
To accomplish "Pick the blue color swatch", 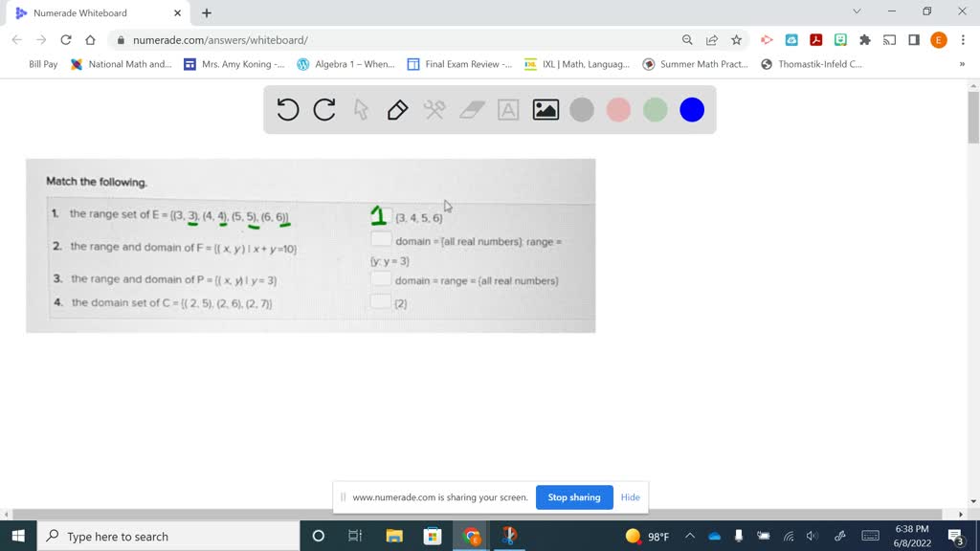I will coord(691,109).
